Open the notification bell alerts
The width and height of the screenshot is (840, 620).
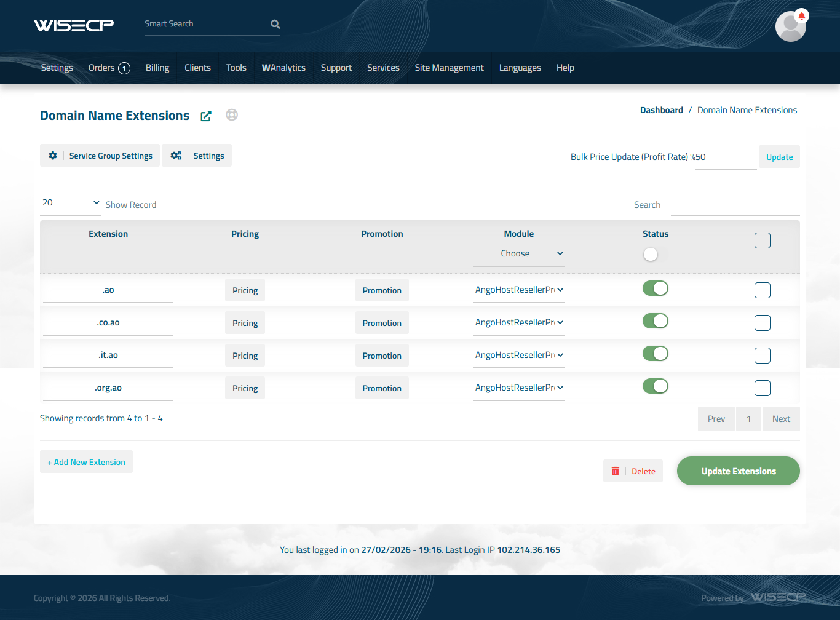[x=801, y=16]
